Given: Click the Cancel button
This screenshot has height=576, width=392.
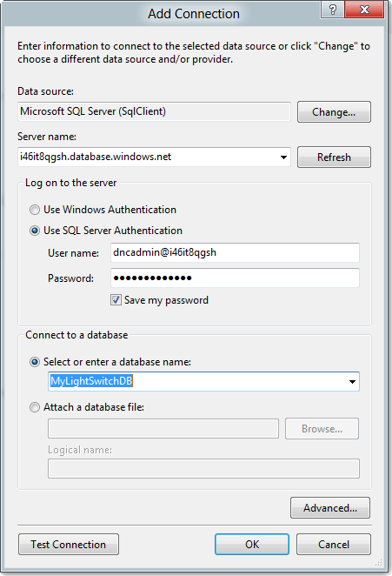Looking at the screenshot, I should 333,545.
